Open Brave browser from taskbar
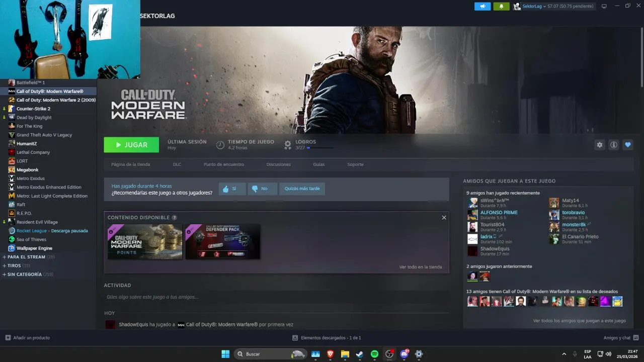 click(331, 354)
